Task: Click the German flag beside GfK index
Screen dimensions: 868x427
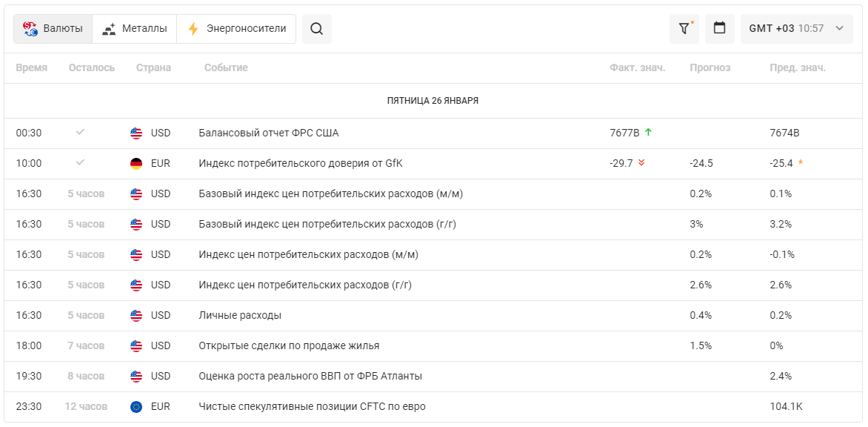Action: 136,163
